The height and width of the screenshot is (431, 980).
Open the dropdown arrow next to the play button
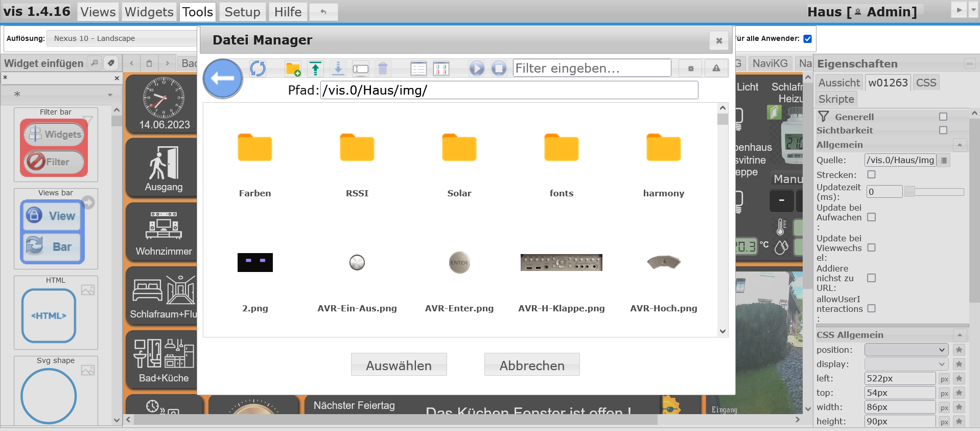(973, 10)
